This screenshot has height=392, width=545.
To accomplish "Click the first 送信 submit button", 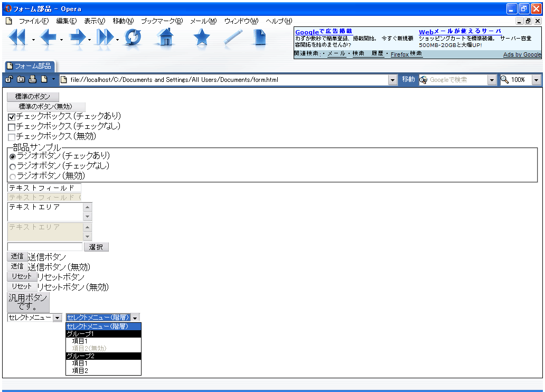I will point(17,256).
